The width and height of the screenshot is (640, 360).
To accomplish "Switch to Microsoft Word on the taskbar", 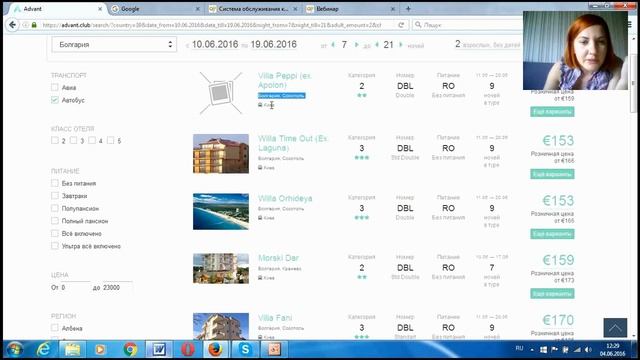I will pyautogui.click(x=159, y=349).
